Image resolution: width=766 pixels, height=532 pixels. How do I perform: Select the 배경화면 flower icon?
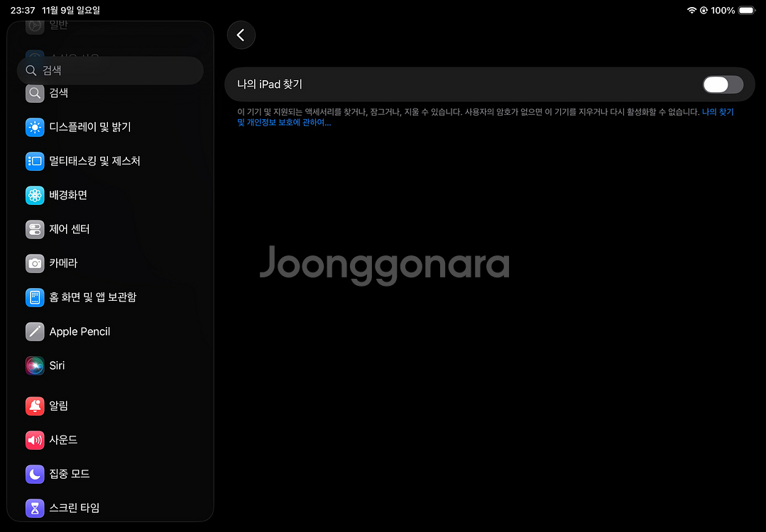coord(35,195)
